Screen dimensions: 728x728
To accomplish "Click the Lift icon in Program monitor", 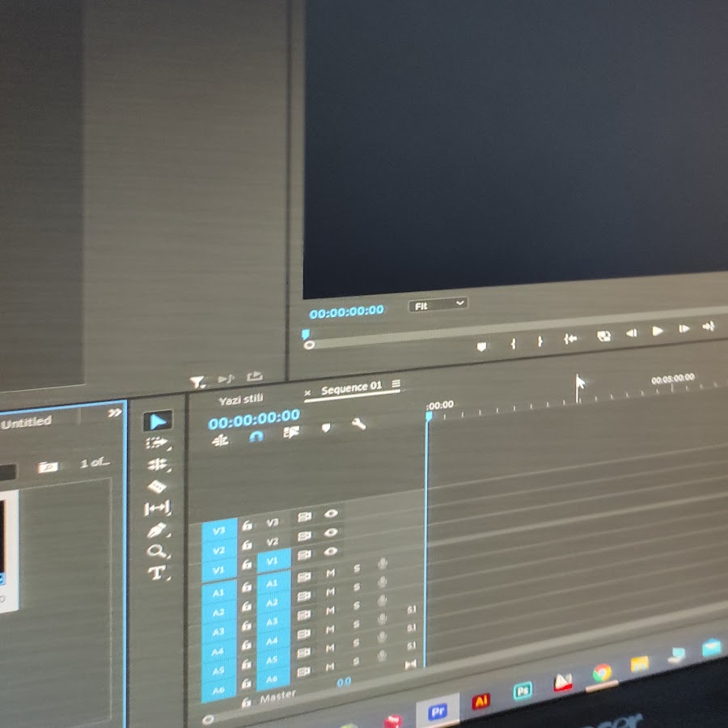I will pyautogui.click(x=603, y=336).
